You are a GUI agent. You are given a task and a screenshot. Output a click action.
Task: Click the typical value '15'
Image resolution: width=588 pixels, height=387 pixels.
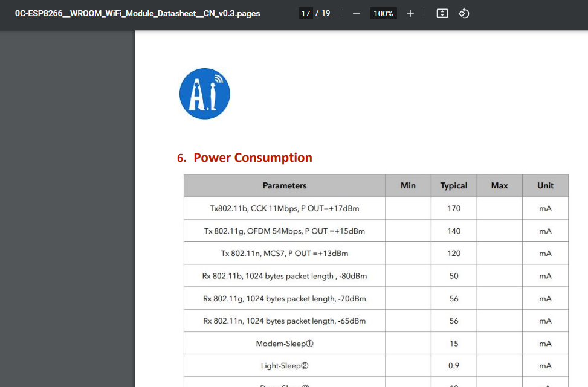(x=454, y=343)
